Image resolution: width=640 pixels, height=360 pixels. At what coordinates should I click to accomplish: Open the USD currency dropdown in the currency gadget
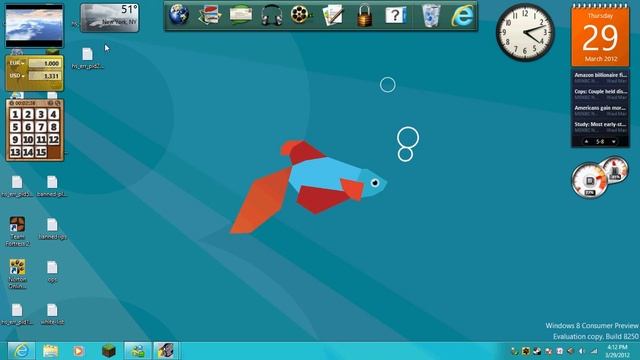coord(17,76)
